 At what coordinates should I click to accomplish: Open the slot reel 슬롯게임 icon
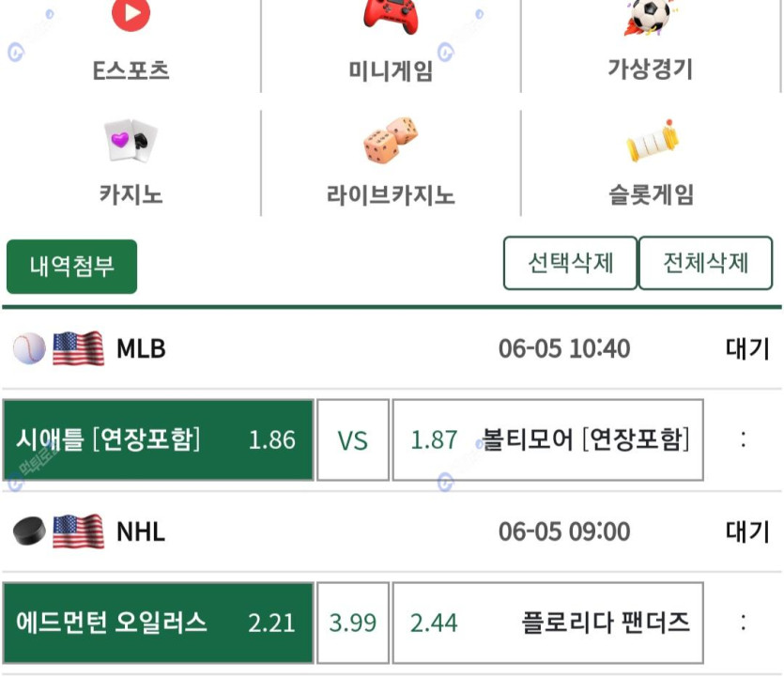652,141
